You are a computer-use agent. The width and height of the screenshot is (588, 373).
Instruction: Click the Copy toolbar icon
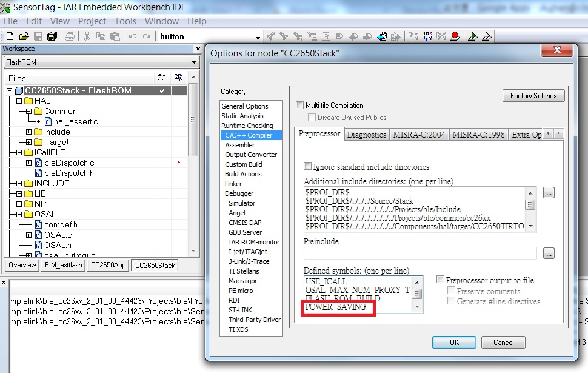(101, 36)
